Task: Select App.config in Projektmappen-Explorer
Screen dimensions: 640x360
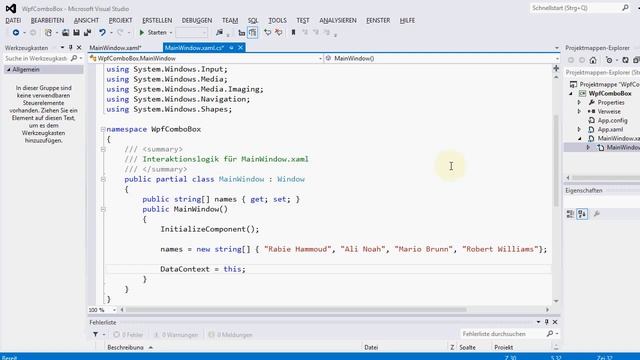Action: coord(612,120)
